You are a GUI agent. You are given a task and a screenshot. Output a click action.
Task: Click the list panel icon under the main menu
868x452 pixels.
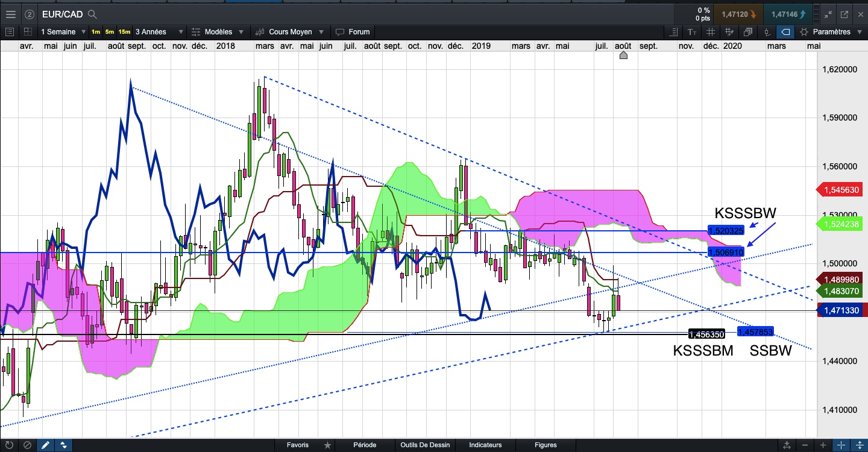click(10, 32)
